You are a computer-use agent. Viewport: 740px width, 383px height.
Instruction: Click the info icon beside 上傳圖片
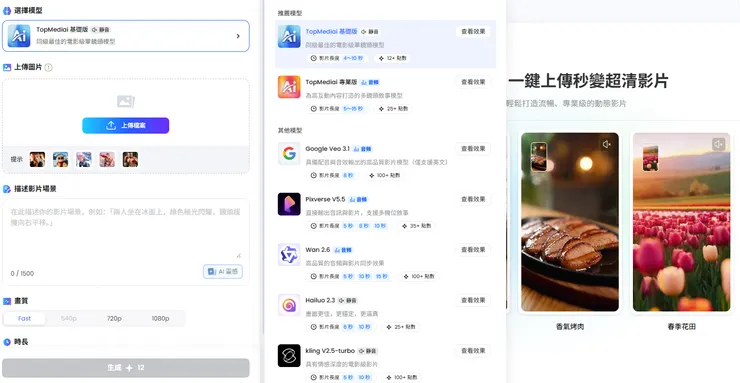[x=48, y=67]
